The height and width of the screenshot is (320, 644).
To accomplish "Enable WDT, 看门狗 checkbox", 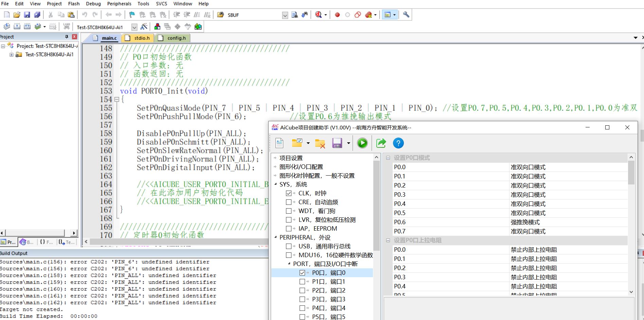I will click(x=289, y=211).
